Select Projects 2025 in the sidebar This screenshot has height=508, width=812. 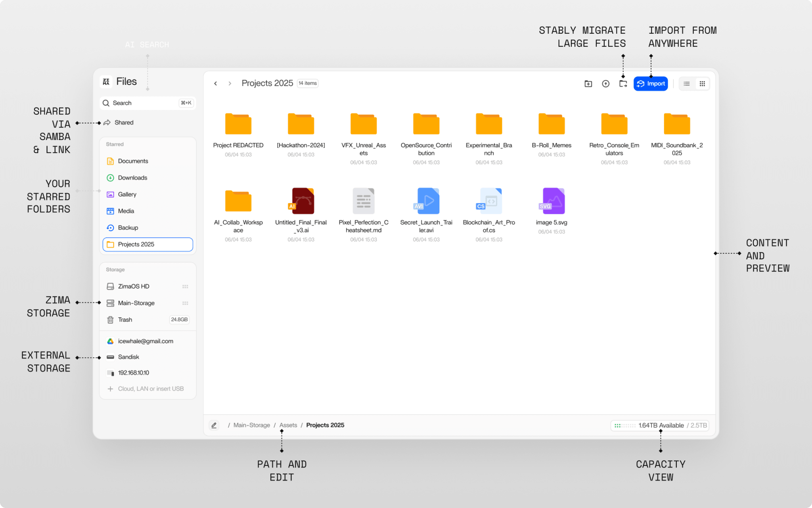pos(147,244)
